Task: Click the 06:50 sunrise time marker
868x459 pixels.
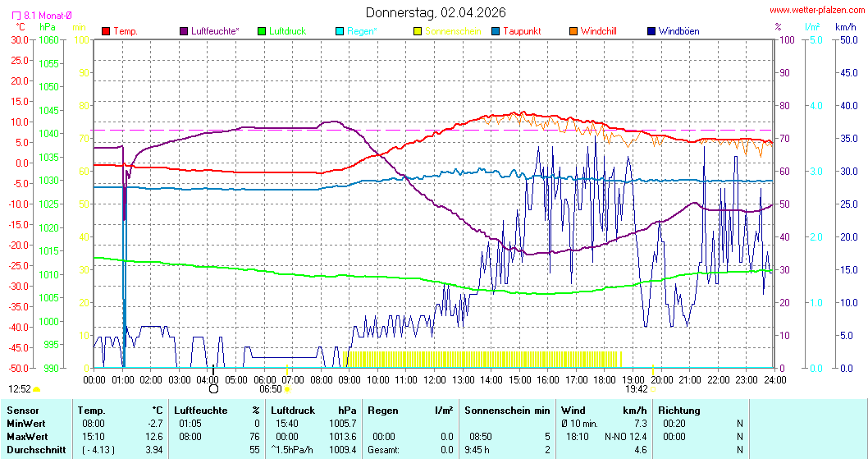Action: [271, 389]
